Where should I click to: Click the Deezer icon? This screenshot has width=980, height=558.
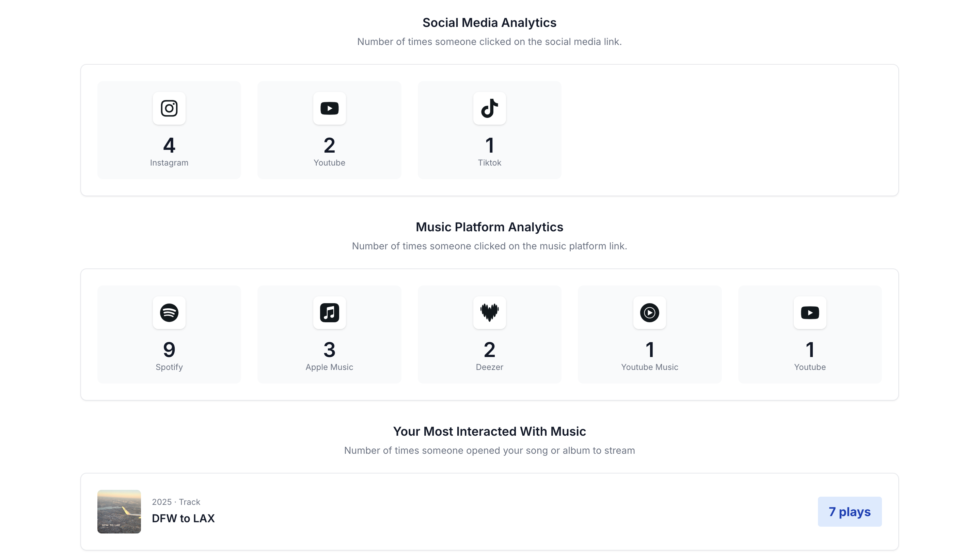pos(489,313)
